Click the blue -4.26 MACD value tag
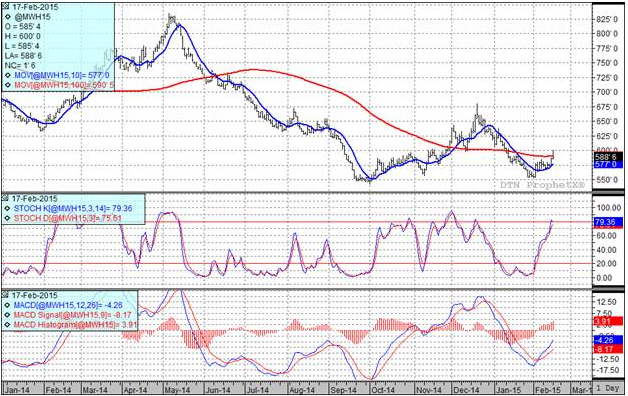 608,340
